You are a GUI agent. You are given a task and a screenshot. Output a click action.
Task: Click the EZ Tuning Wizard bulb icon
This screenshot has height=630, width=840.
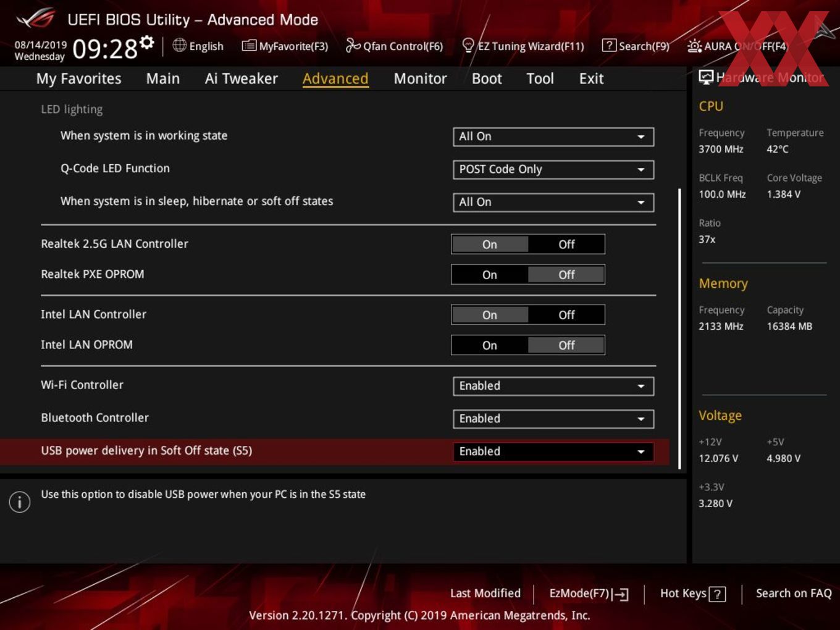[468, 45]
